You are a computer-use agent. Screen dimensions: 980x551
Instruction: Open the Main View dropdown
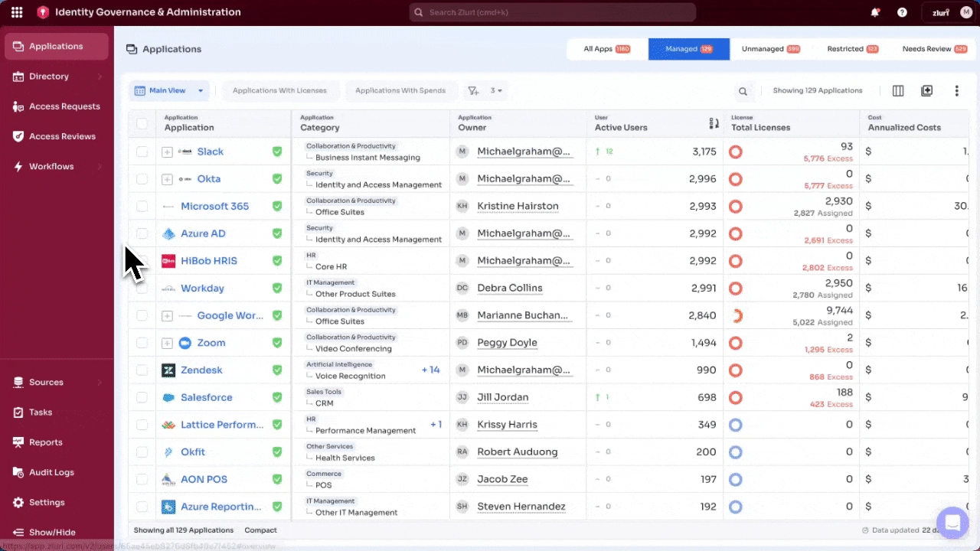coord(169,90)
